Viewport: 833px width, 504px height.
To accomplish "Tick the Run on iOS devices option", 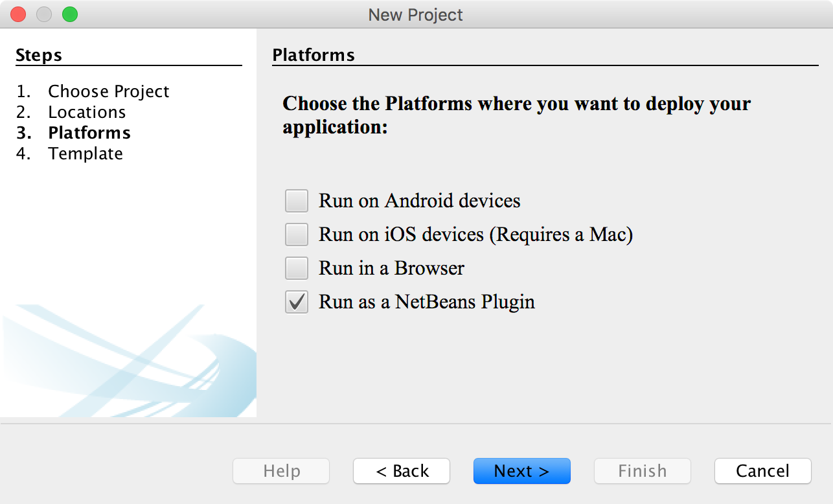I will [297, 235].
